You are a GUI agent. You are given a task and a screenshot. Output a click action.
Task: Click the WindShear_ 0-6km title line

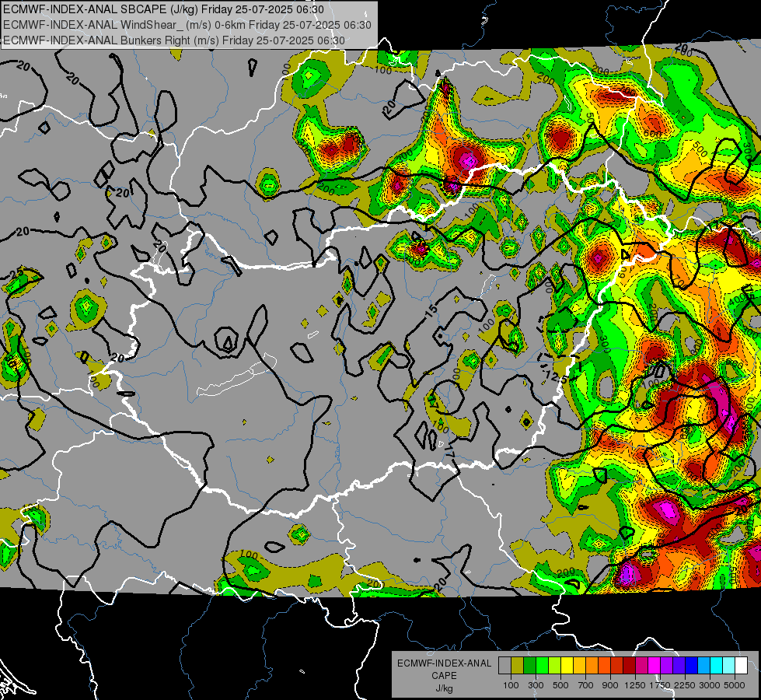coord(187,25)
